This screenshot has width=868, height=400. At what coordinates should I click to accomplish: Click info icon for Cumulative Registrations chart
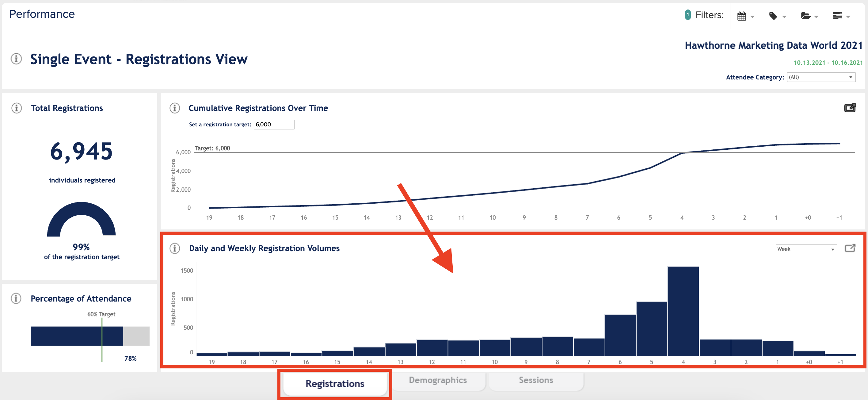(174, 108)
